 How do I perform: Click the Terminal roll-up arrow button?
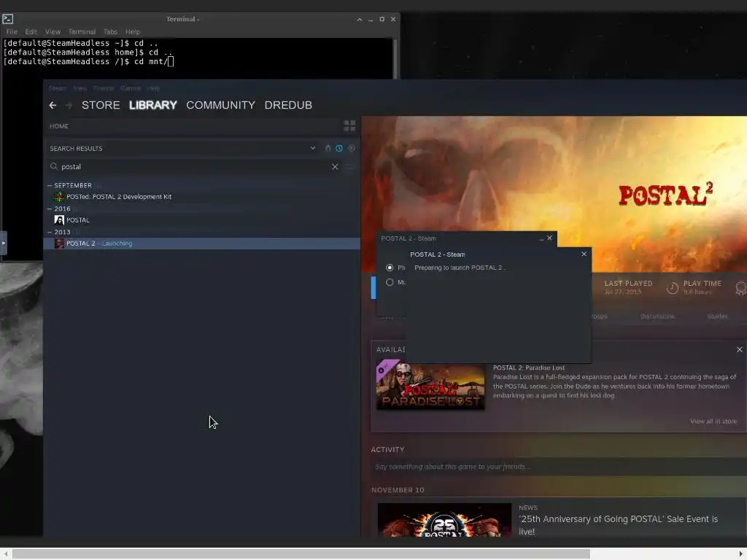359,20
